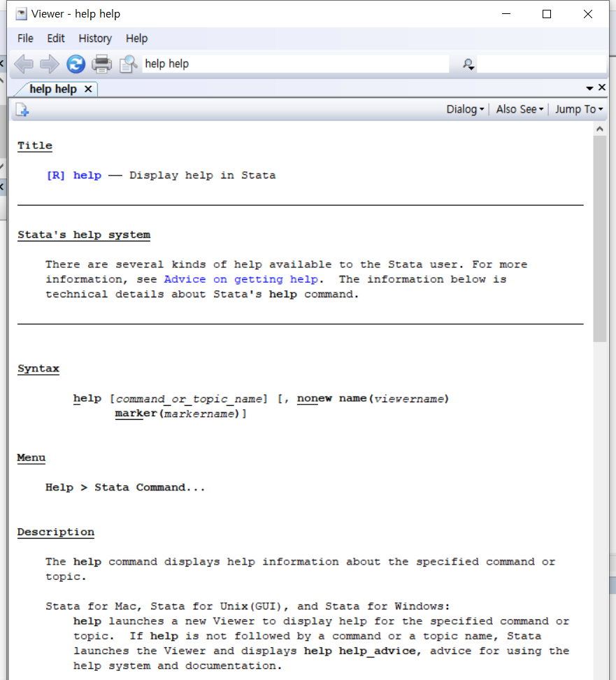Open the Help menu
Image resolution: width=616 pixels, height=680 pixels.
coord(136,38)
